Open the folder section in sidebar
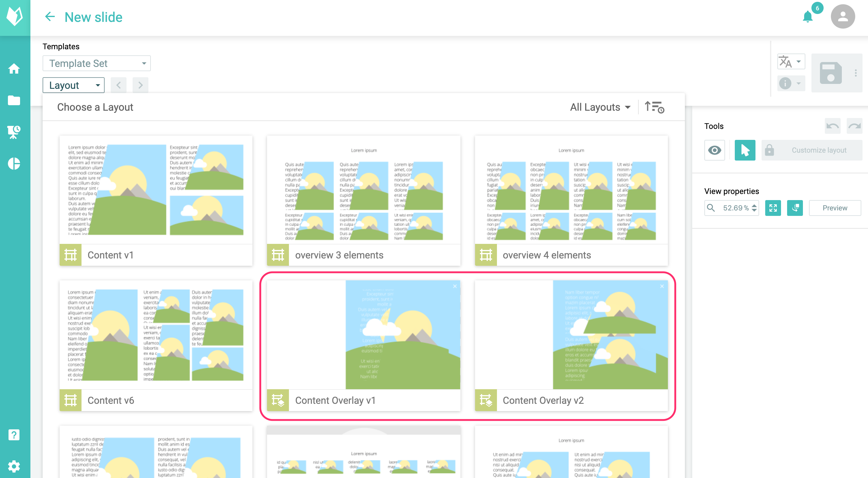The width and height of the screenshot is (868, 478). tap(14, 100)
